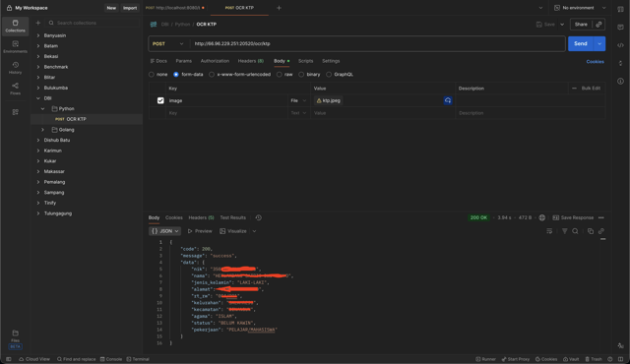Switch to the Settings tab

(x=331, y=61)
